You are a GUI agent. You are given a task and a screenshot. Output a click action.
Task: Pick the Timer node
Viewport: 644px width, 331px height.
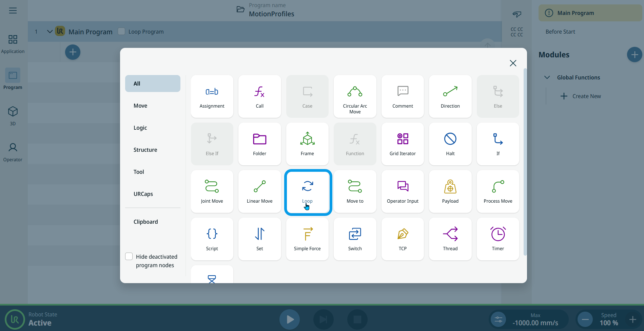tap(497, 239)
